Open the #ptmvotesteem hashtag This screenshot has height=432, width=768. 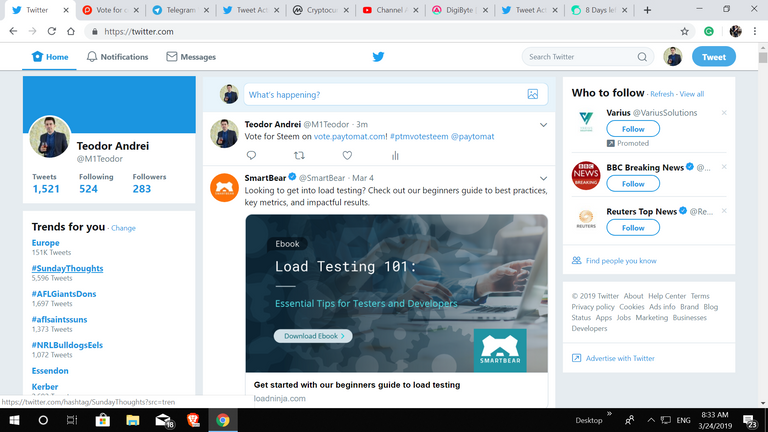coord(419,136)
